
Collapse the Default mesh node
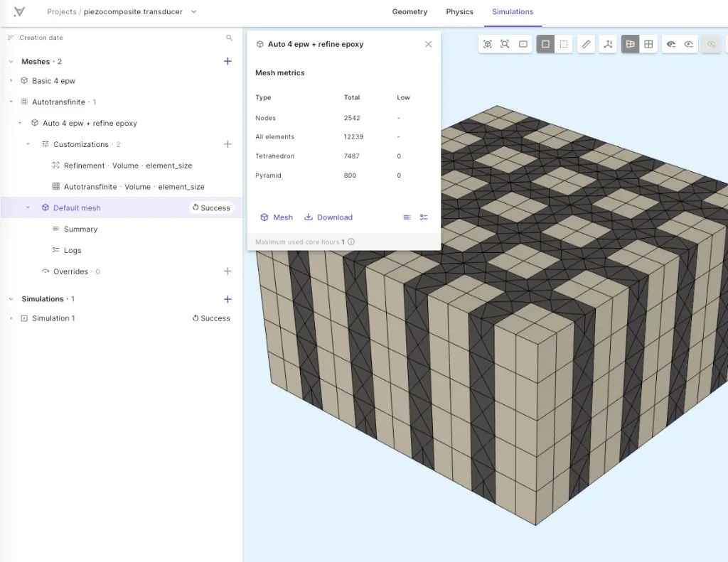click(x=28, y=208)
